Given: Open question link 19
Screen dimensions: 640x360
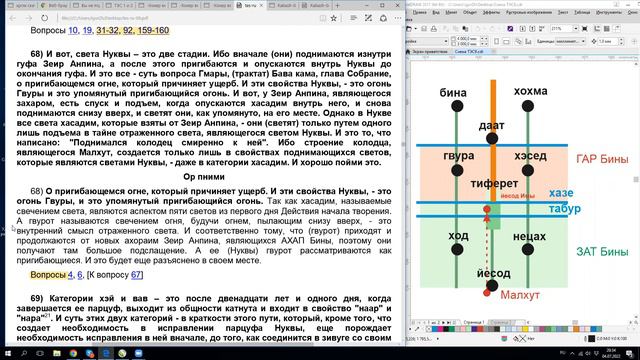Looking at the screenshot, I should 87,31.
